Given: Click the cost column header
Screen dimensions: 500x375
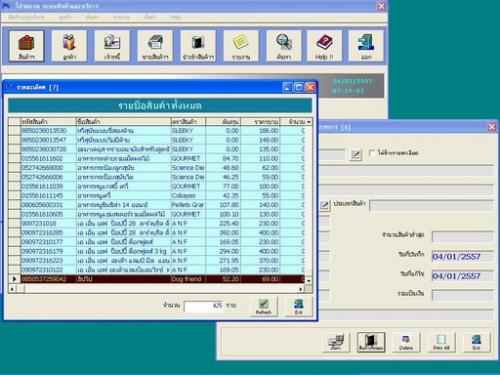Looking at the screenshot, I should [x=223, y=122].
